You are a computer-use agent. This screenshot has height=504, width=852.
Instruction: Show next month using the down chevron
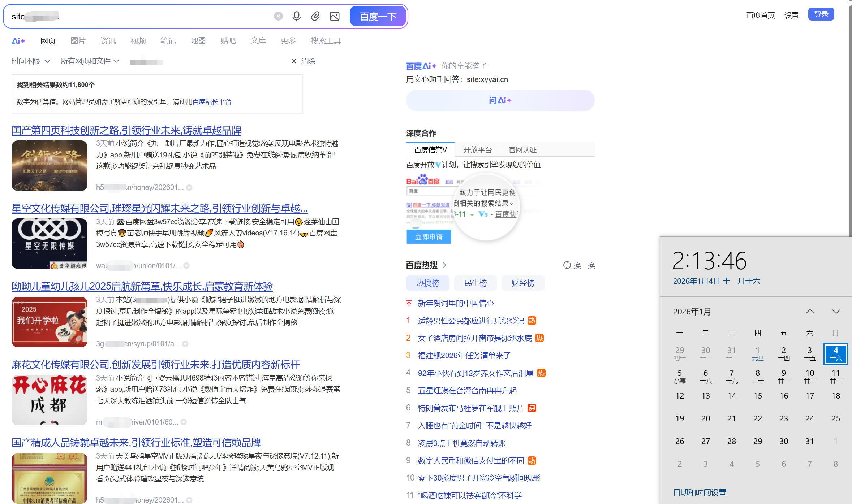point(836,311)
